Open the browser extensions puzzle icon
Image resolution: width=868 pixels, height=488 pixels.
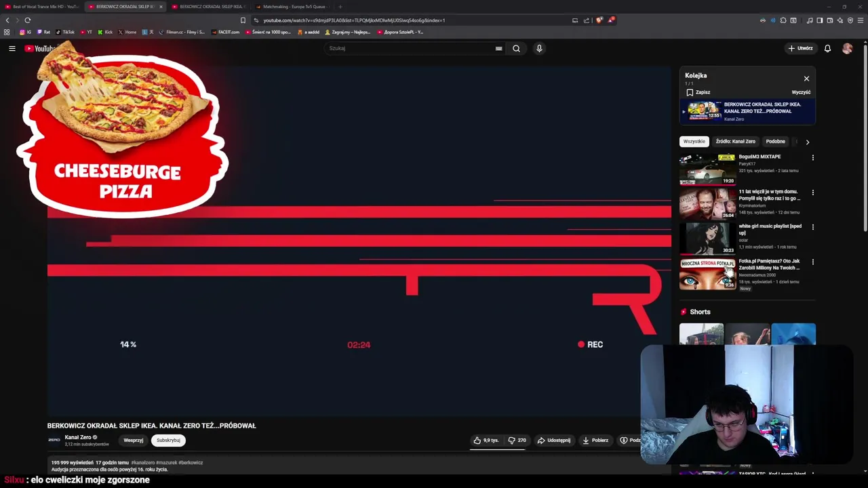tap(783, 20)
